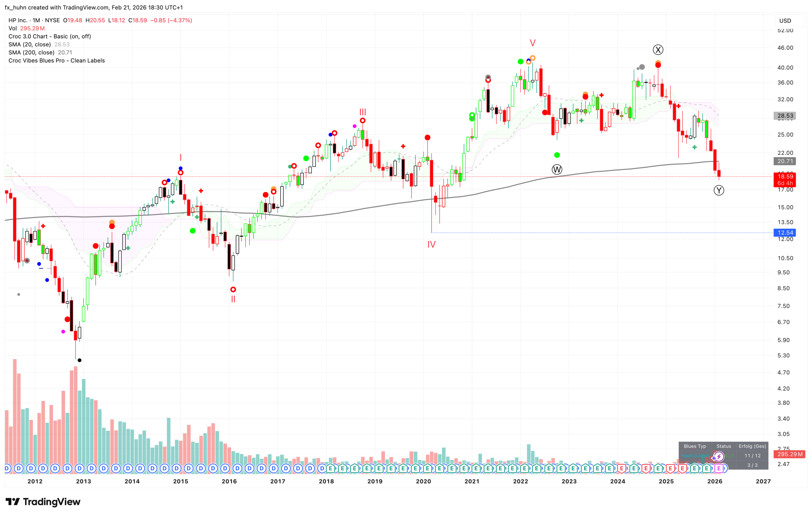Click the Croc Vibes Blues Pro indicator label
The image size is (812, 516).
[56, 61]
